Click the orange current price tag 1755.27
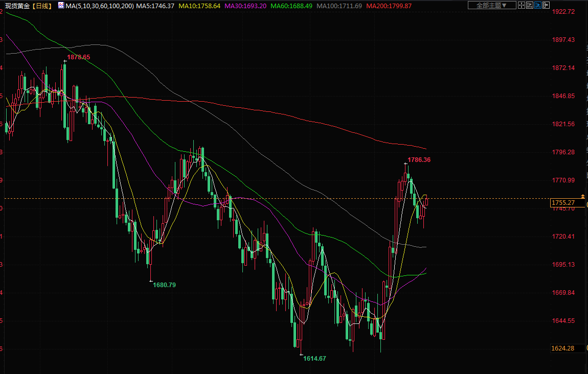The width and height of the screenshot is (588, 374). (x=563, y=203)
